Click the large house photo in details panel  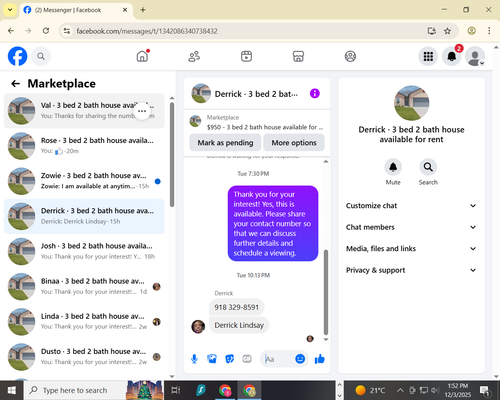pos(411,103)
